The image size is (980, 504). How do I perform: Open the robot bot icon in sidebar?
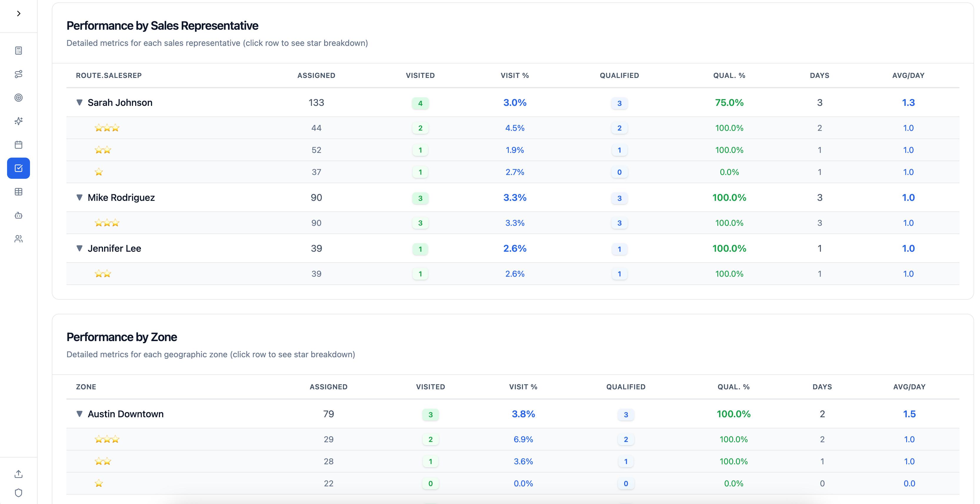[x=18, y=215]
